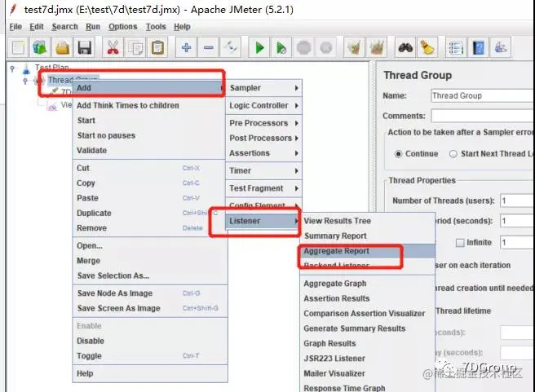Expand the Assertions submenu
The height and width of the screenshot is (392, 535).
pyautogui.click(x=263, y=153)
